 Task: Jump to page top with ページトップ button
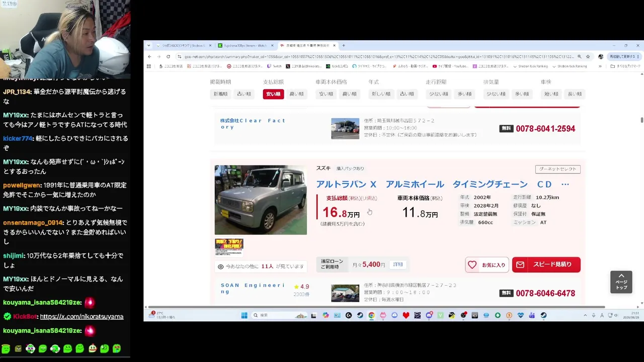[x=621, y=282]
